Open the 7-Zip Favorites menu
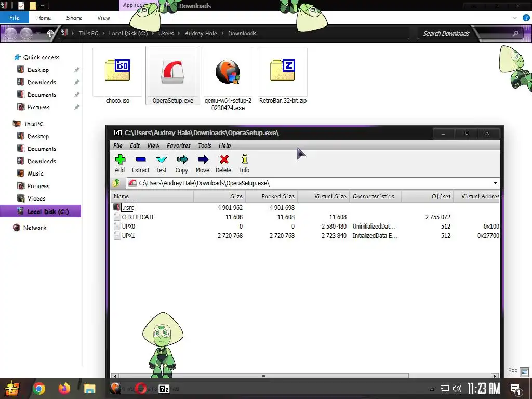 click(179, 145)
